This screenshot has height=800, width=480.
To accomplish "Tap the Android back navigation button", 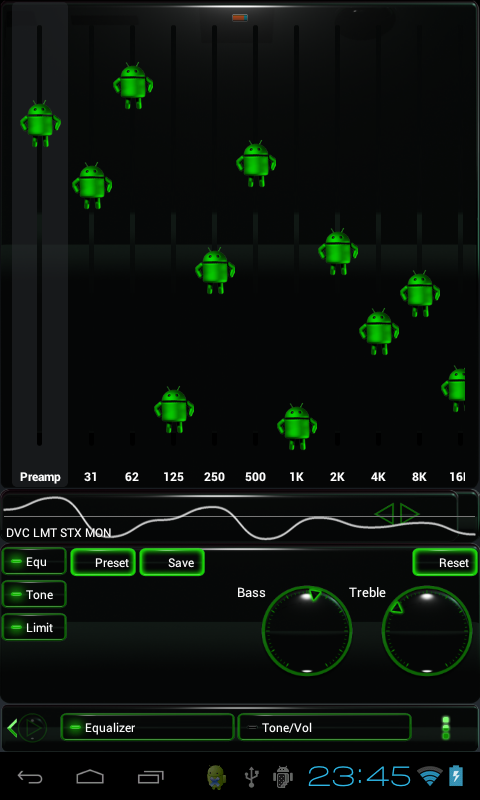I will 30,777.
